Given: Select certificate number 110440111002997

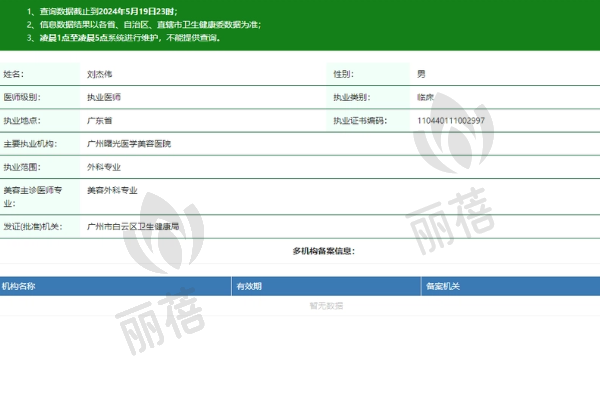Looking at the screenshot, I should coord(451,121).
